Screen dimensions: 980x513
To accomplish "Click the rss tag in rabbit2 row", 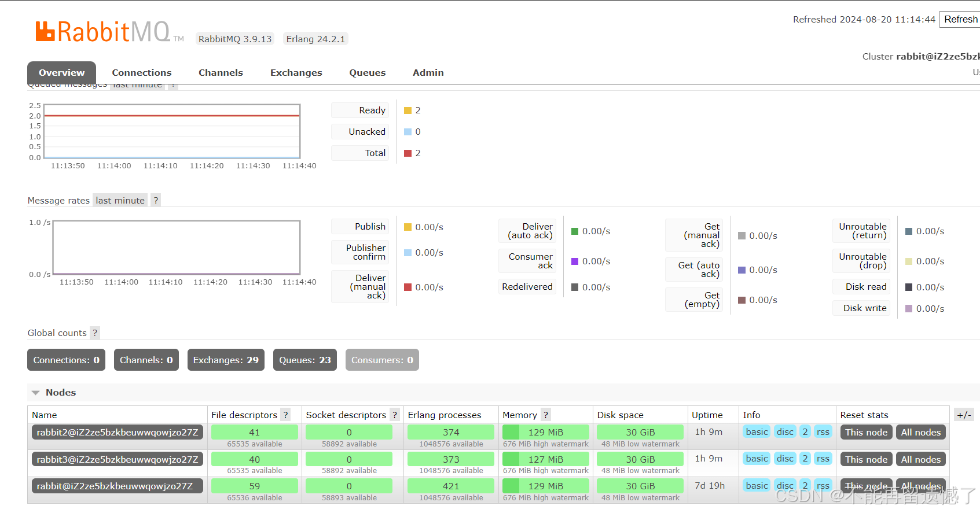I will (x=823, y=431).
